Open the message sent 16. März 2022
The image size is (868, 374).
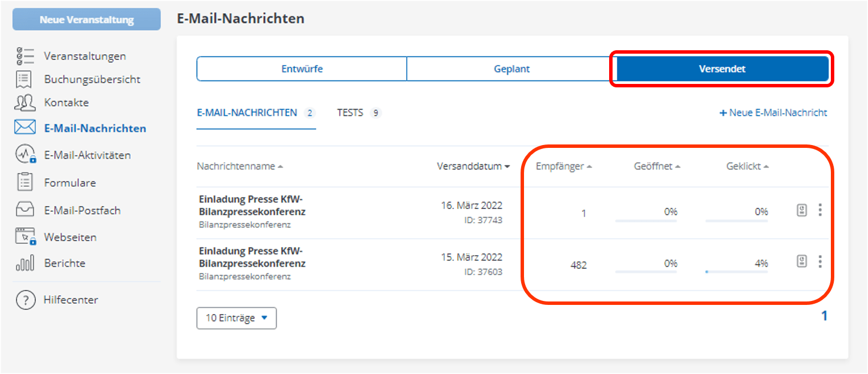pyautogui.click(x=252, y=206)
